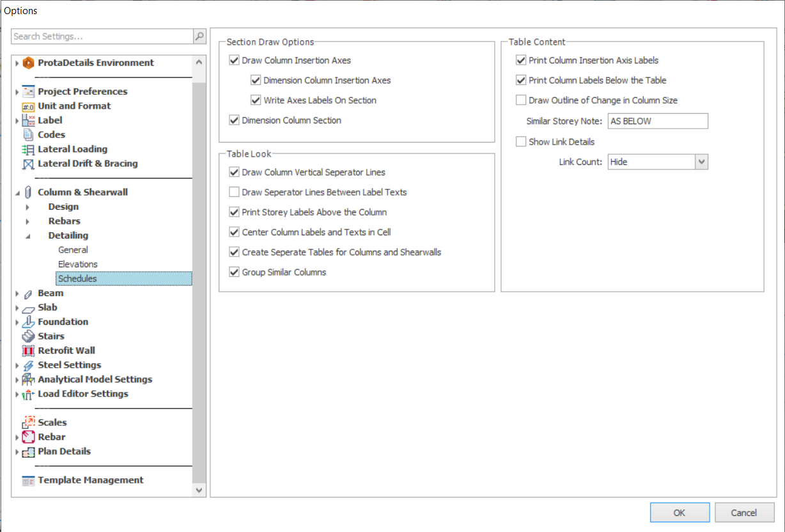Screen dimensions: 785x532
Task: Open the Link Count dropdown
Action: (701, 162)
